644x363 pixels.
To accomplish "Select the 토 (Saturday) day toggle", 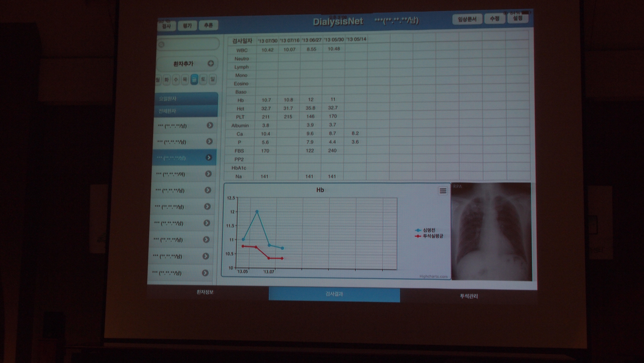I will [203, 79].
